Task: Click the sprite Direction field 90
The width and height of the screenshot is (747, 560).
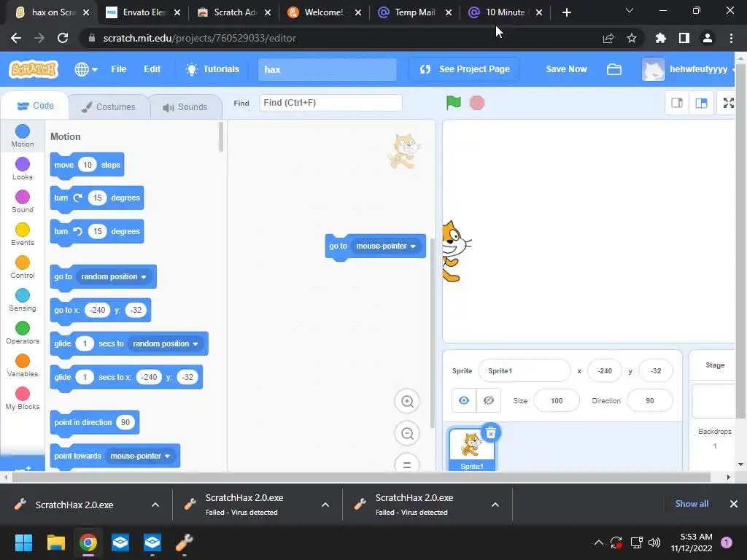Action: point(650,400)
